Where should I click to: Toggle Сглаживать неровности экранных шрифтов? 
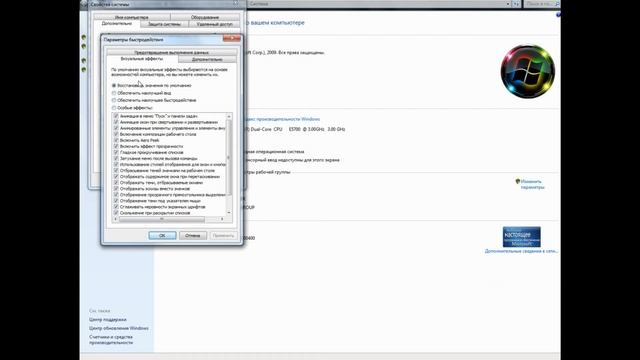coord(116,207)
